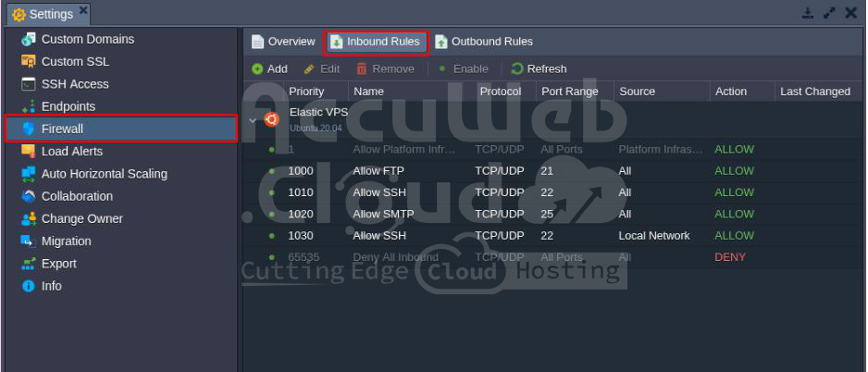Close the Settings tab
This screenshot has height=372, width=868.
coord(83,11)
